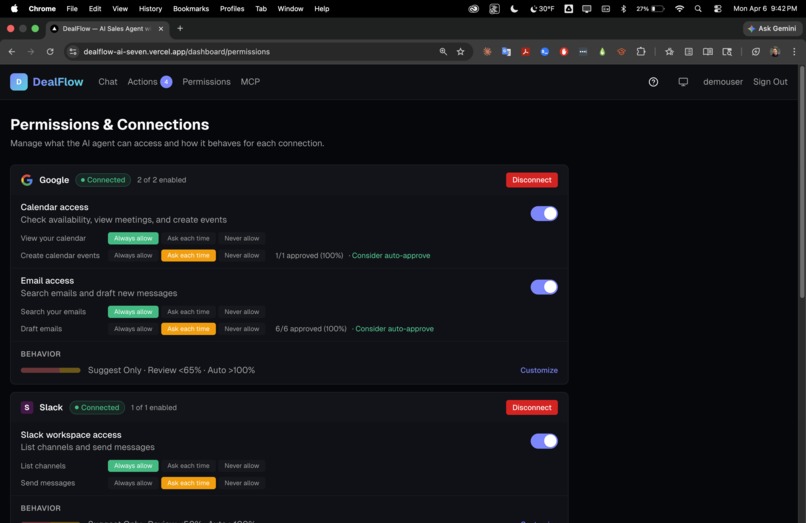Screen dimensions: 806x523
Task: Set Send messages to Never allow
Action: pyautogui.click(x=242, y=483)
